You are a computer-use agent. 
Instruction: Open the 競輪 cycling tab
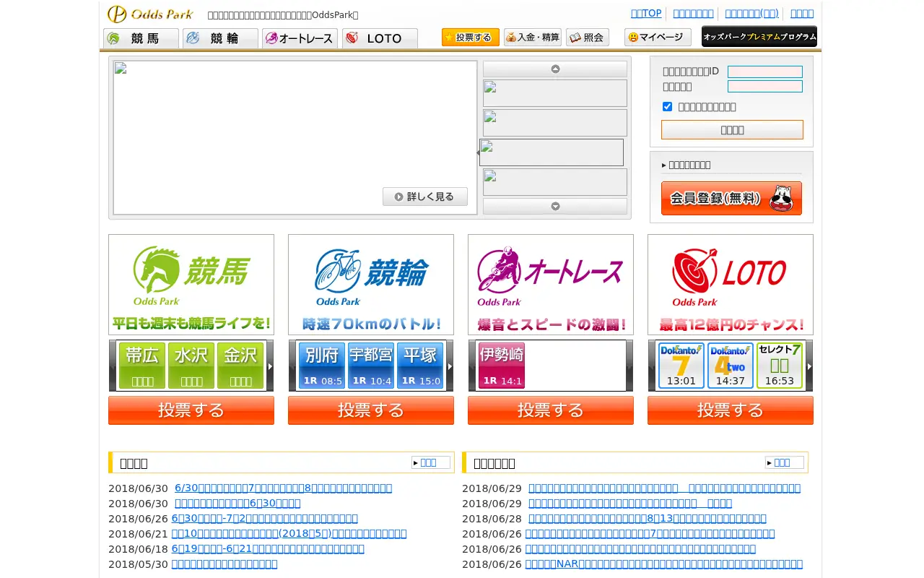[x=221, y=38]
